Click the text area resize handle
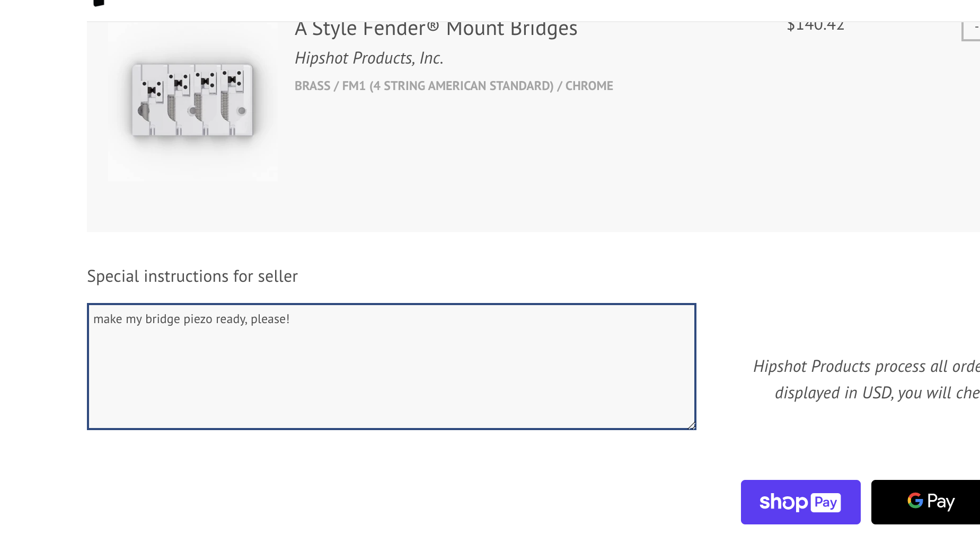The width and height of the screenshot is (980, 535). pos(691,425)
